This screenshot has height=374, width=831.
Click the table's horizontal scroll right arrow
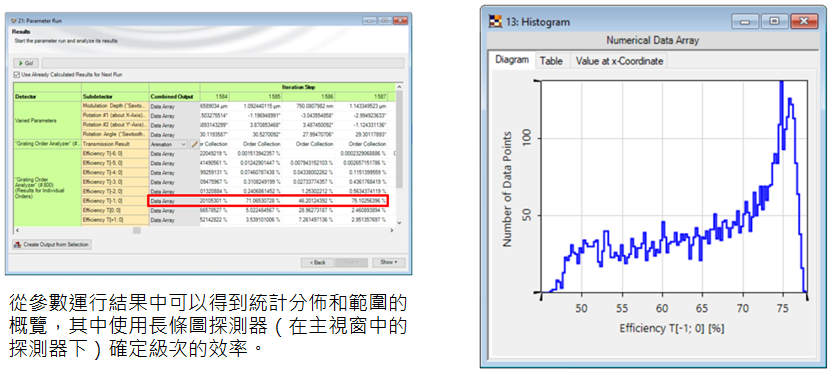pyautogui.click(x=392, y=230)
